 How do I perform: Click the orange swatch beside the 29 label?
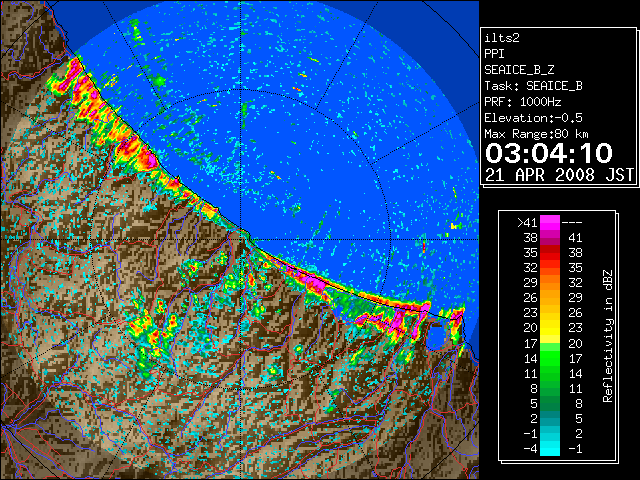pos(550,283)
